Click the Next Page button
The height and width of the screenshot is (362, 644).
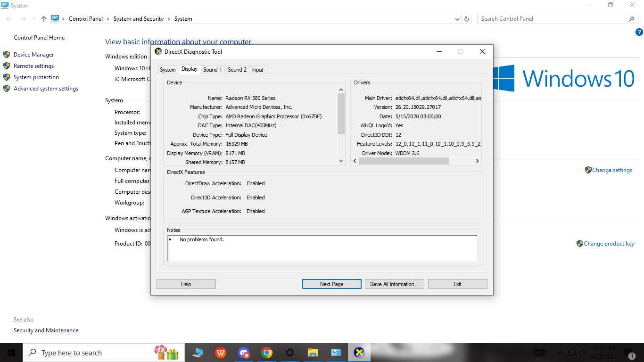pos(331,284)
